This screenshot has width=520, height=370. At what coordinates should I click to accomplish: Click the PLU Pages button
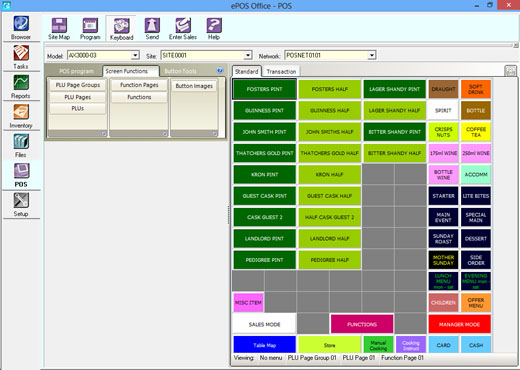[78, 97]
